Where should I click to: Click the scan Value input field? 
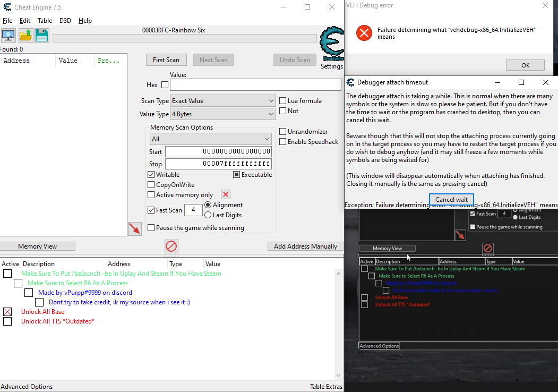[x=255, y=85]
